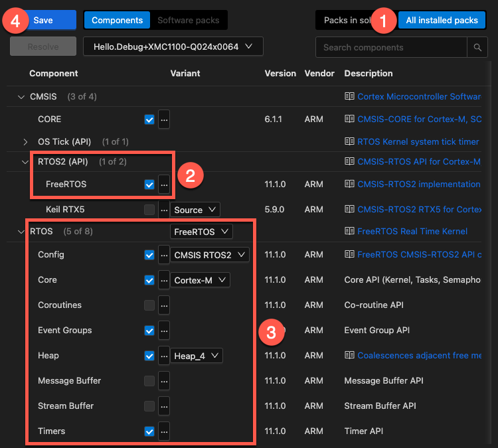Open the Hello.Debug+XMC1100 target dropdown
498x448 pixels.
173,46
